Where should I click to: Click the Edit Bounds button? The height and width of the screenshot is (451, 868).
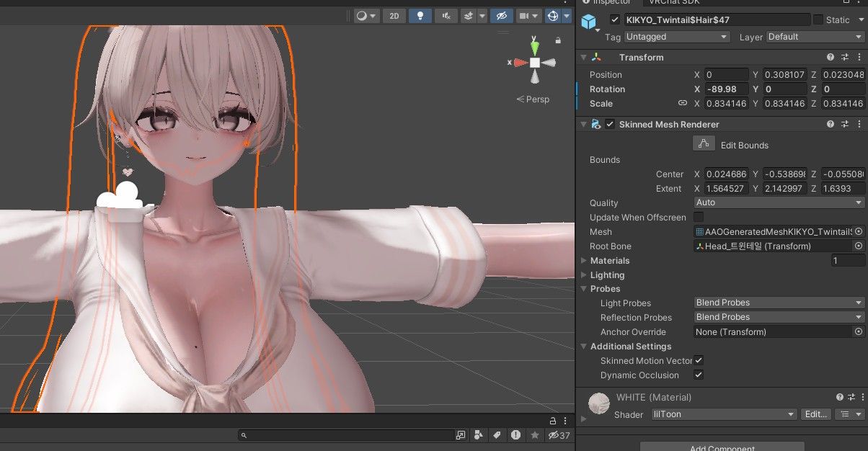point(704,144)
